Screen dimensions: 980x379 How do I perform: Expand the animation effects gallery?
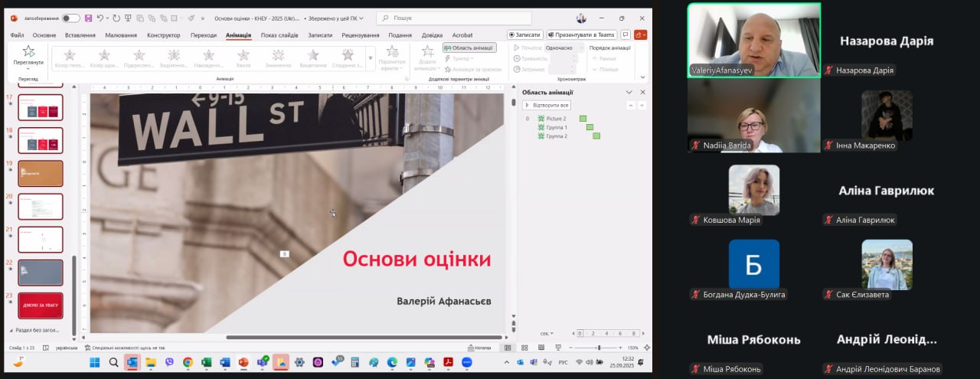click(x=371, y=58)
